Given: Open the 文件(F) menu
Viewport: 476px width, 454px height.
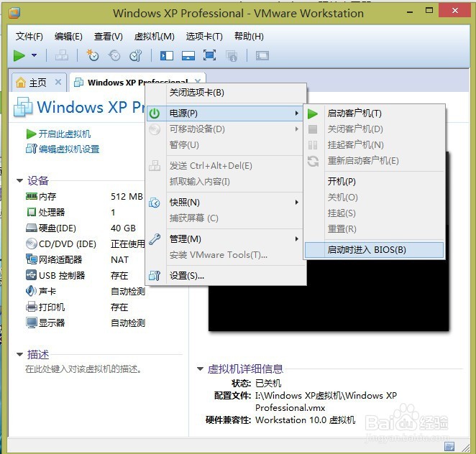Looking at the screenshot, I should 29,37.
